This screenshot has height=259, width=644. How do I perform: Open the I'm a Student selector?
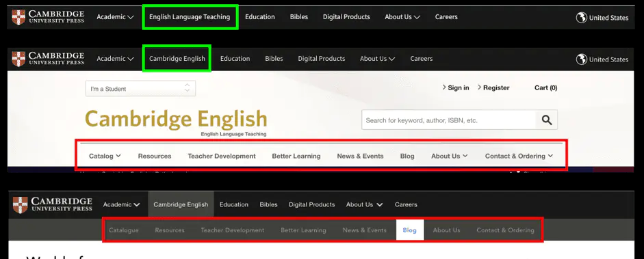(x=140, y=89)
